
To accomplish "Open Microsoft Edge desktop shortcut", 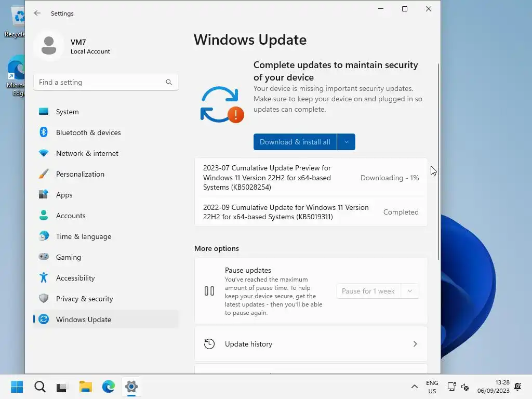I will coord(16,76).
